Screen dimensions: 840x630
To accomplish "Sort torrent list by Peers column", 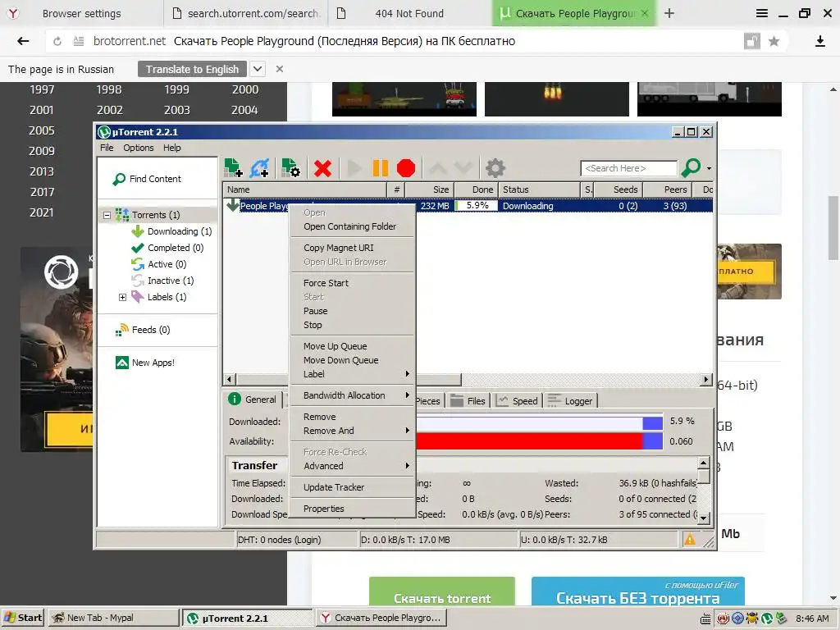I will click(x=667, y=189).
